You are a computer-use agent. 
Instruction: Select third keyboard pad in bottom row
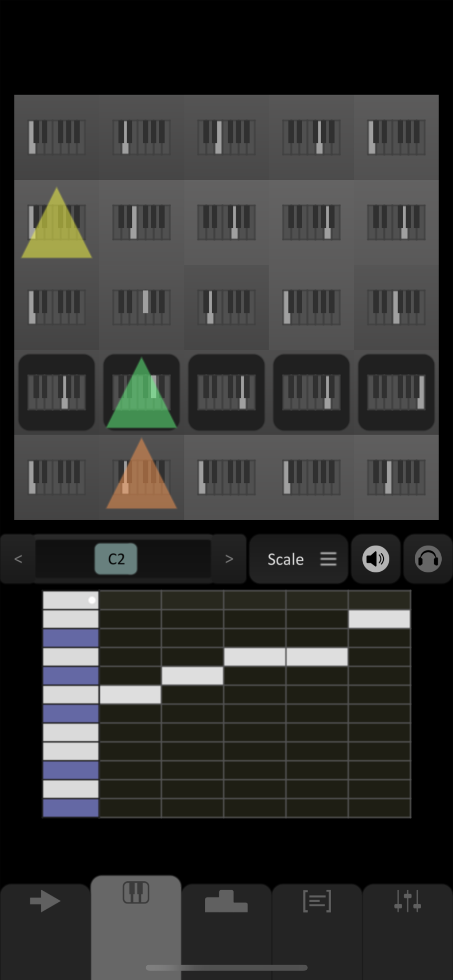pos(226,478)
